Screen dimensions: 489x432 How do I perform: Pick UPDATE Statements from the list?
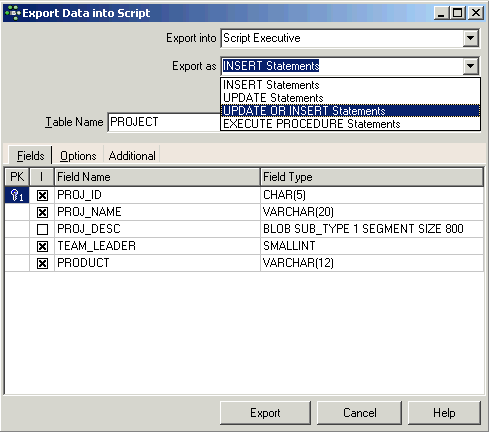coord(350,98)
